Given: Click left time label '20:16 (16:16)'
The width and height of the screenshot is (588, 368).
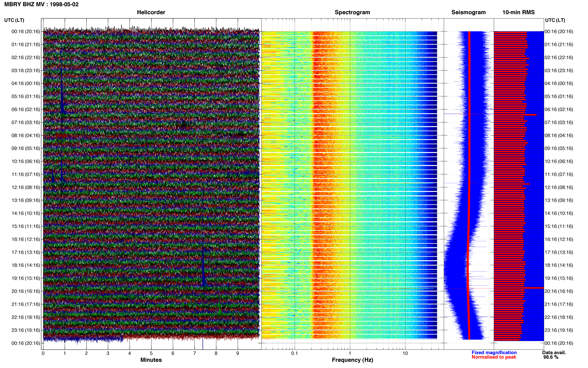Looking at the screenshot, I should click(x=26, y=291).
